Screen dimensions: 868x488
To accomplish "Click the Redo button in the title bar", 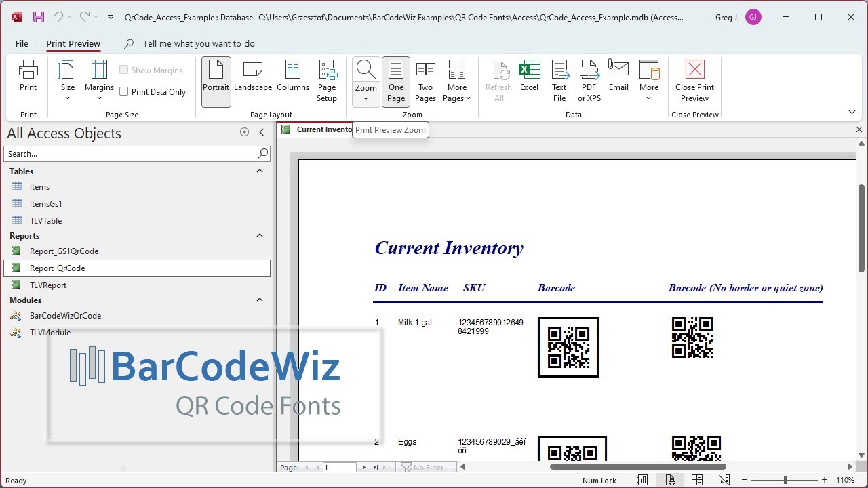I will click(x=84, y=17).
